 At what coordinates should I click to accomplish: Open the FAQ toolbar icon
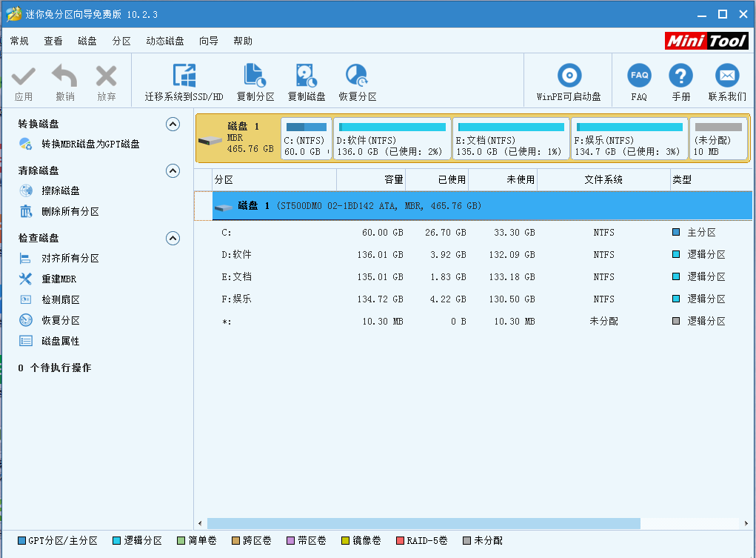coord(639,76)
